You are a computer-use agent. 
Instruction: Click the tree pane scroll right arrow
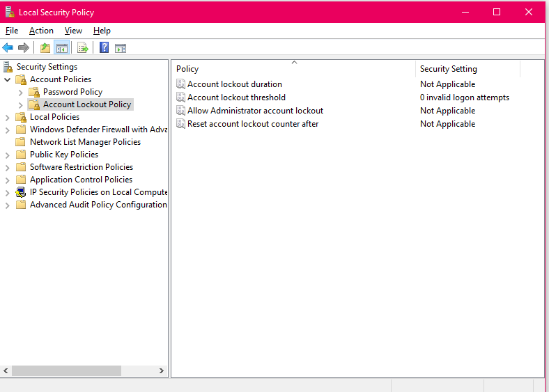(162, 370)
